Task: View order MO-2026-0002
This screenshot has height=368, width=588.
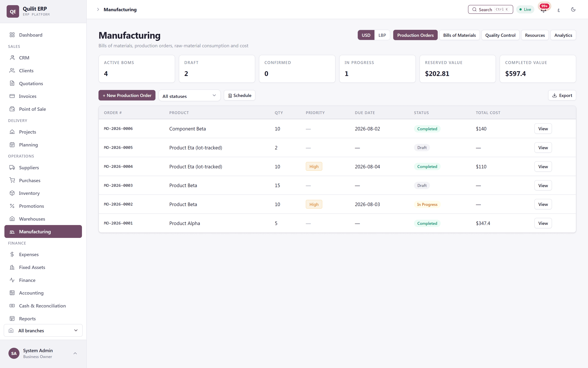Action: tap(543, 204)
